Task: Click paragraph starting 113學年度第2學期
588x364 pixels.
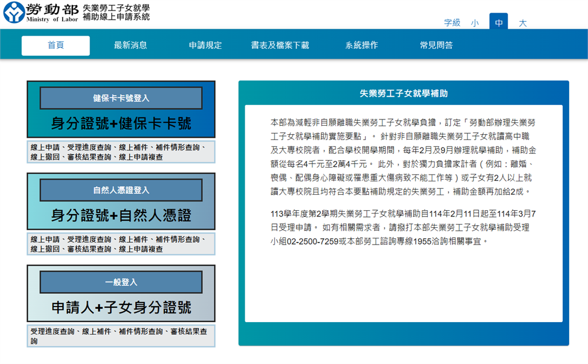Action: point(403,227)
